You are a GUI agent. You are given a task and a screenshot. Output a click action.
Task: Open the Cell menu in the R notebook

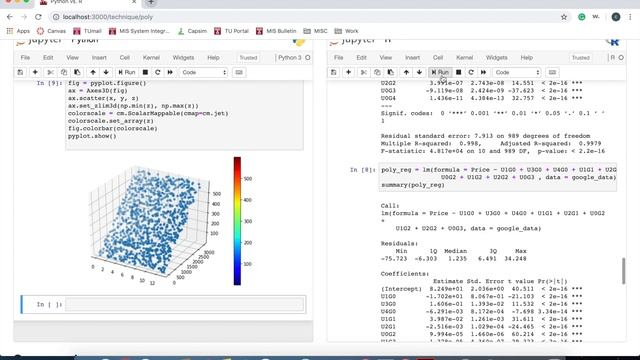[438, 58]
